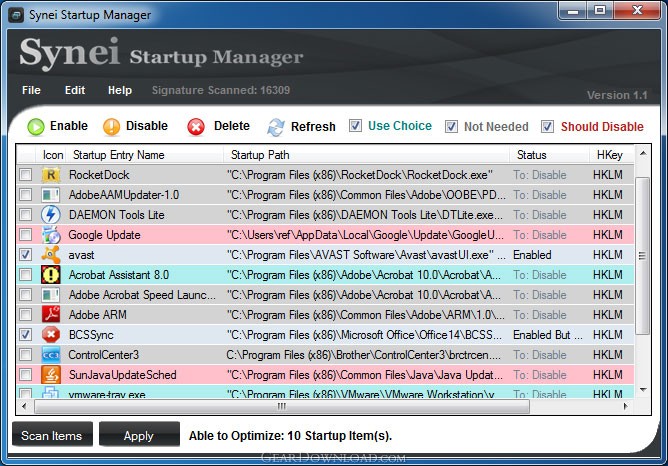This screenshot has height=466, width=668.
Task: Sort by HKey column header
Action: 612,155
